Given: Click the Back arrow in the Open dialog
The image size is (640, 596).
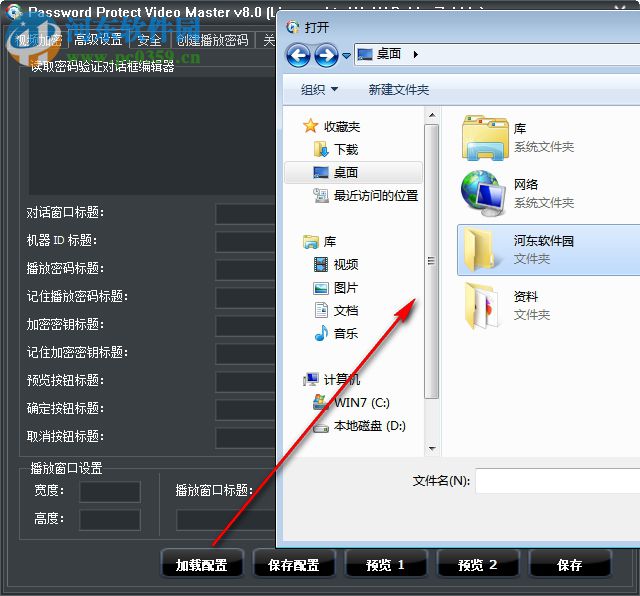Looking at the screenshot, I should coord(298,55).
